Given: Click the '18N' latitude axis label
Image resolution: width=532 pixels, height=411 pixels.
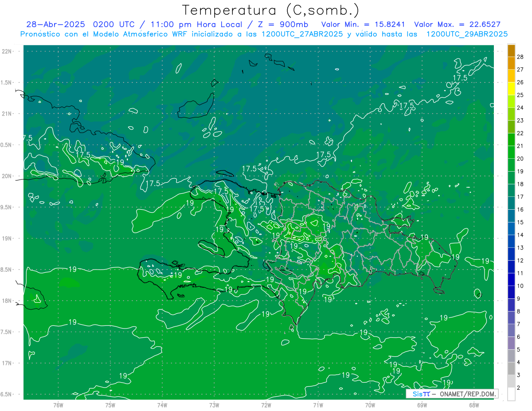Looking at the screenshot, I should click(7, 301).
